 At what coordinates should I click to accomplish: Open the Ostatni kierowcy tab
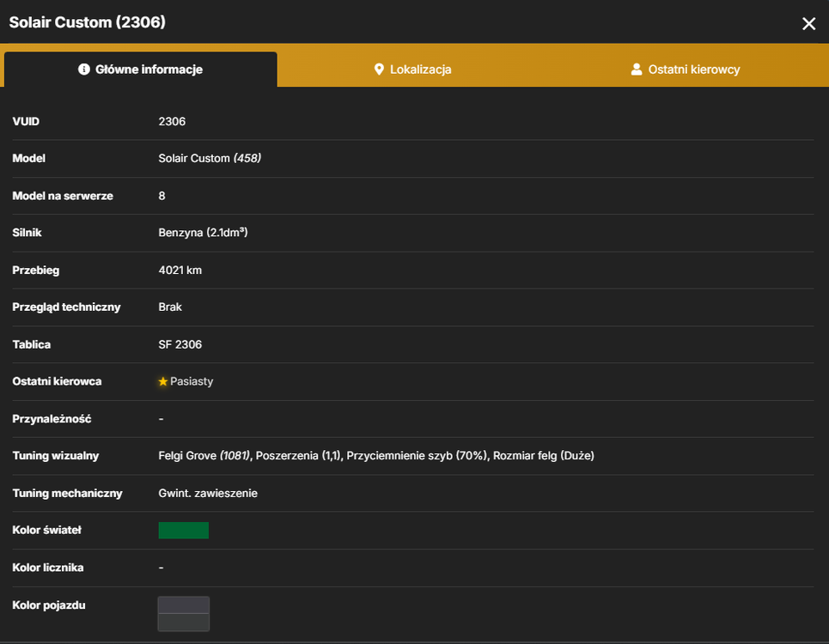(686, 70)
